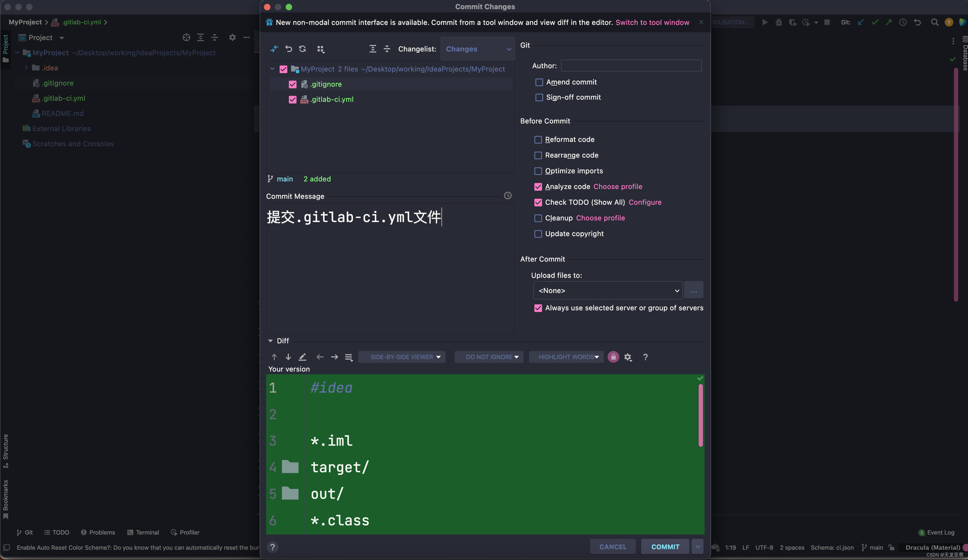Open commit message history clock icon
The image size is (968, 560).
(507, 196)
